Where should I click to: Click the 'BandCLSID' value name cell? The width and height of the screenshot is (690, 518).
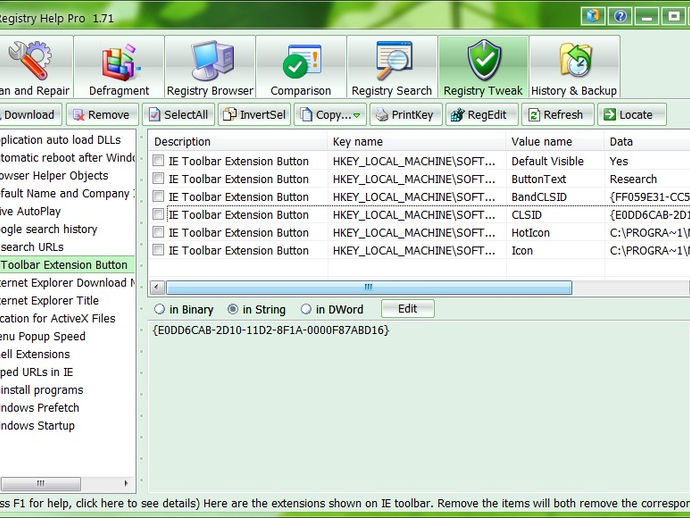[x=539, y=197]
